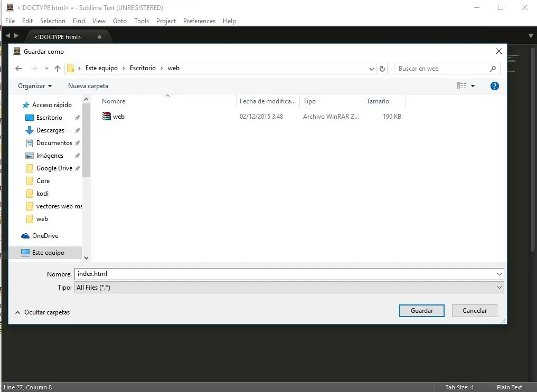Click the Nueva carpeta button
Image resolution: width=537 pixels, height=392 pixels.
[x=88, y=86]
